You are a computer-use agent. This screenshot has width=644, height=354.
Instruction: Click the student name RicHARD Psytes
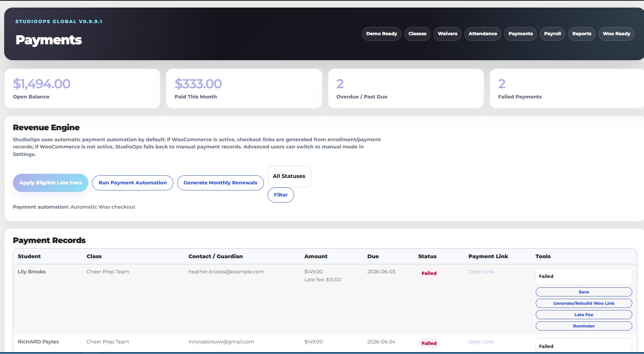(38, 342)
